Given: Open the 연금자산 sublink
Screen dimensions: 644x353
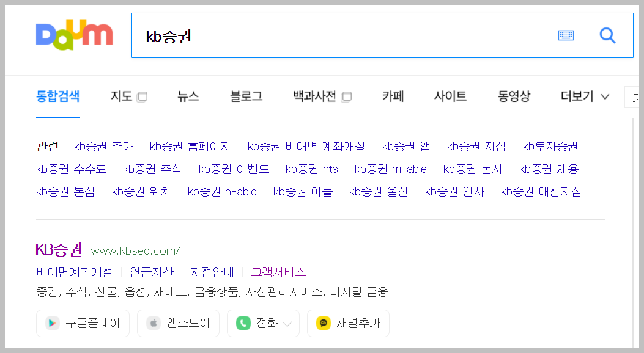Looking at the screenshot, I should [152, 272].
